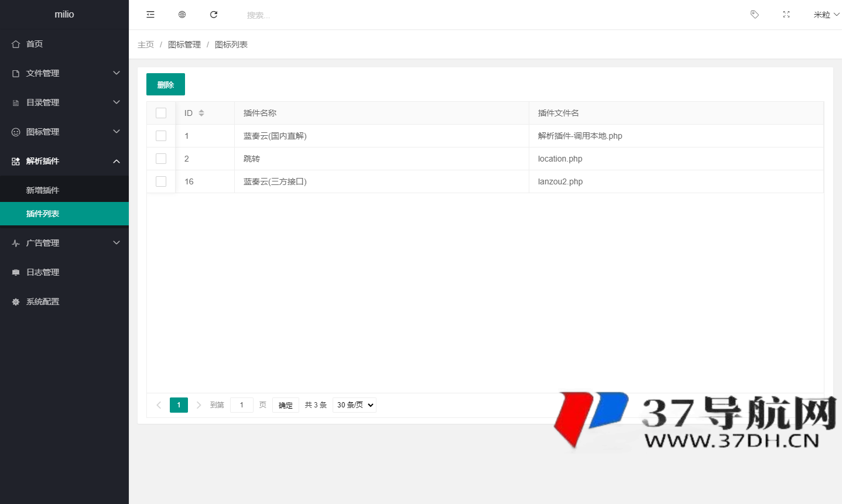Open 新增插件 in the sidebar submenu
Screen dimensions: 842x504
pos(43,190)
